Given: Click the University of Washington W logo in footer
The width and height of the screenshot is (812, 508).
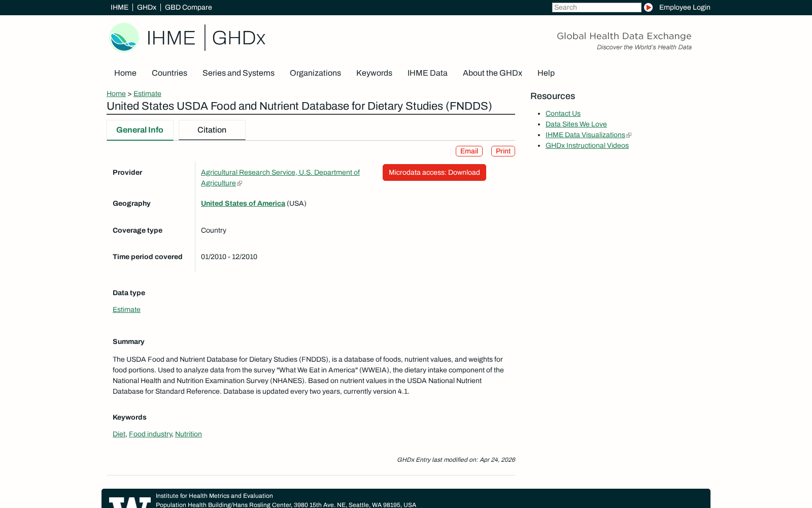Looking at the screenshot, I should coord(130,502).
